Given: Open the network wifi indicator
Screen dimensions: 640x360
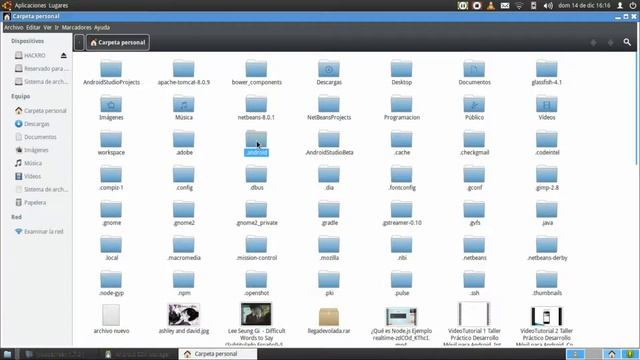Looking at the screenshot, I should [x=519, y=5].
